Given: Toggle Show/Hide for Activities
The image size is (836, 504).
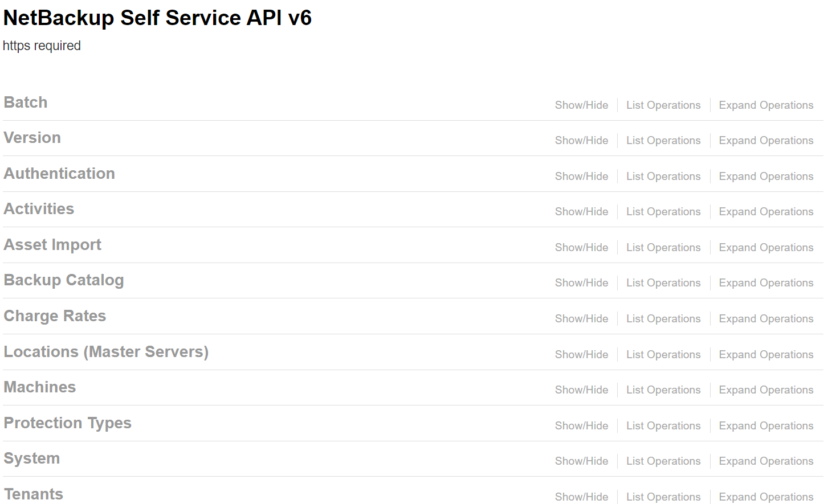Looking at the screenshot, I should pyautogui.click(x=581, y=212).
